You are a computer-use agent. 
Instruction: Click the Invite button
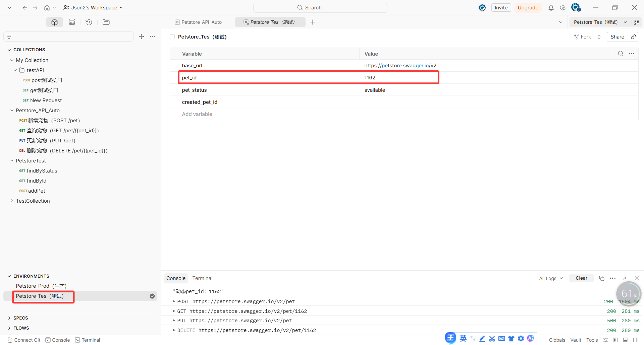point(501,8)
